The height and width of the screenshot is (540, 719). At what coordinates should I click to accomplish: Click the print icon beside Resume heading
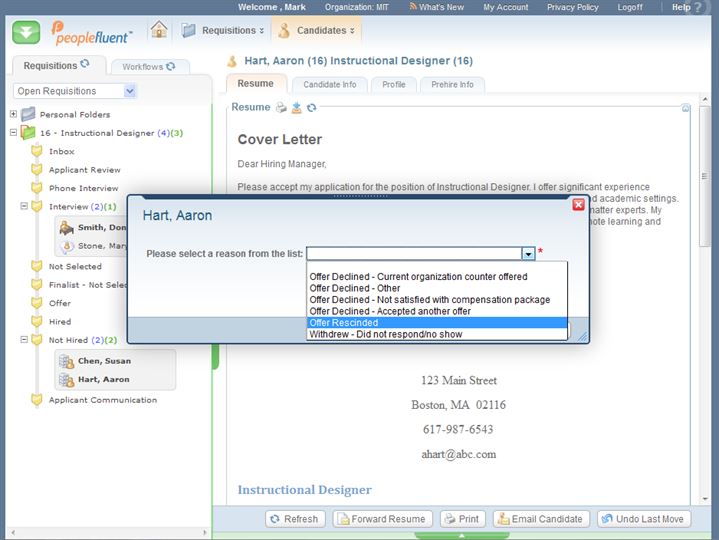pyautogui.click(x=282, y=108)
